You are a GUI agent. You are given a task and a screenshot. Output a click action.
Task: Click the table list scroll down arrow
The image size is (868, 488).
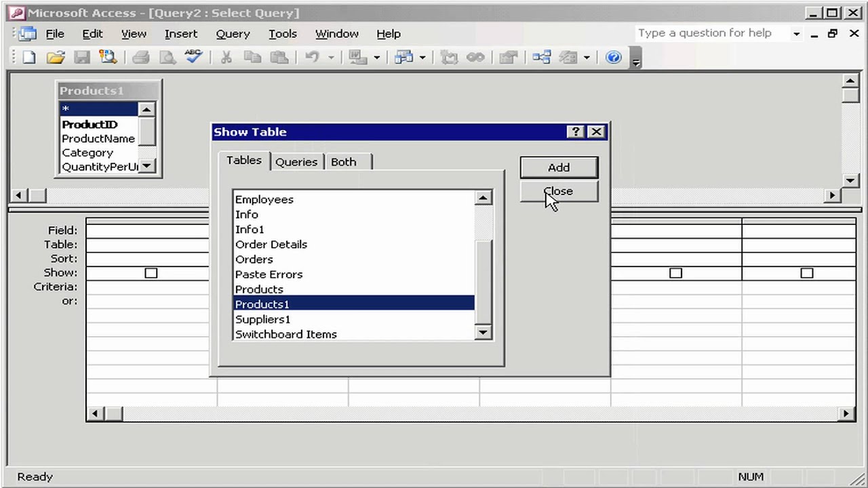[x=483, y=331]
